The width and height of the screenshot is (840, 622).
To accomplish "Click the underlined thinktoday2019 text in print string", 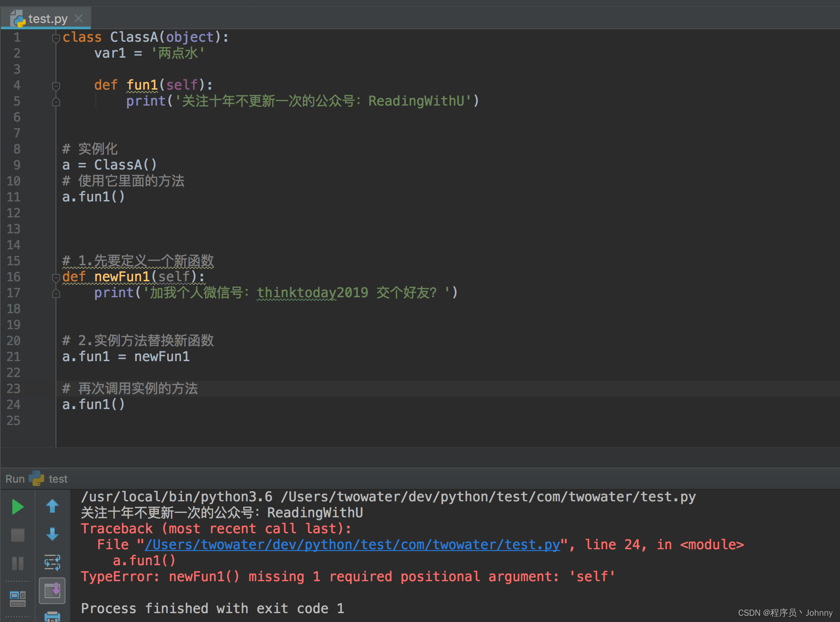I will point(313,293).
